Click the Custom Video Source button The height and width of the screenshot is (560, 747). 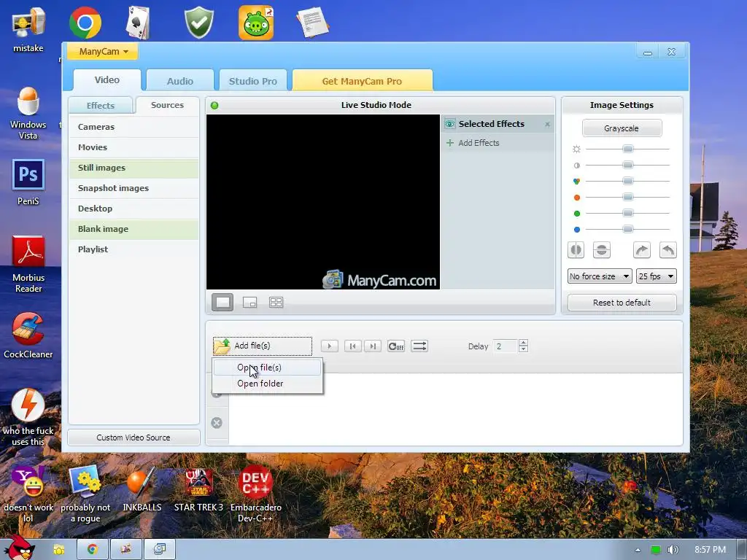[x=133, y=437]
